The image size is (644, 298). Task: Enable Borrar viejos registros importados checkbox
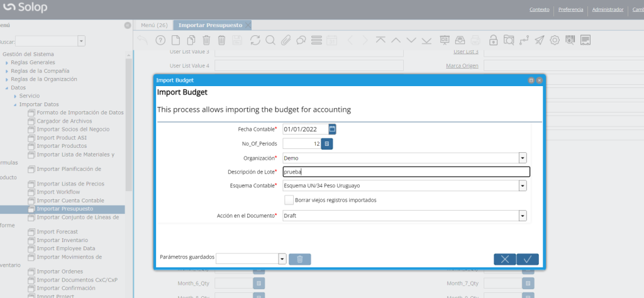pos(289,200)
